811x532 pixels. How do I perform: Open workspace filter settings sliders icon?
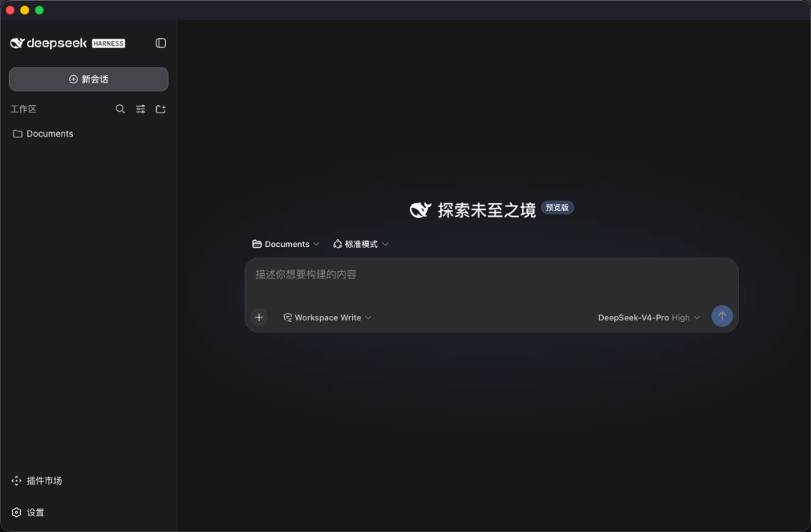point(140,109)
